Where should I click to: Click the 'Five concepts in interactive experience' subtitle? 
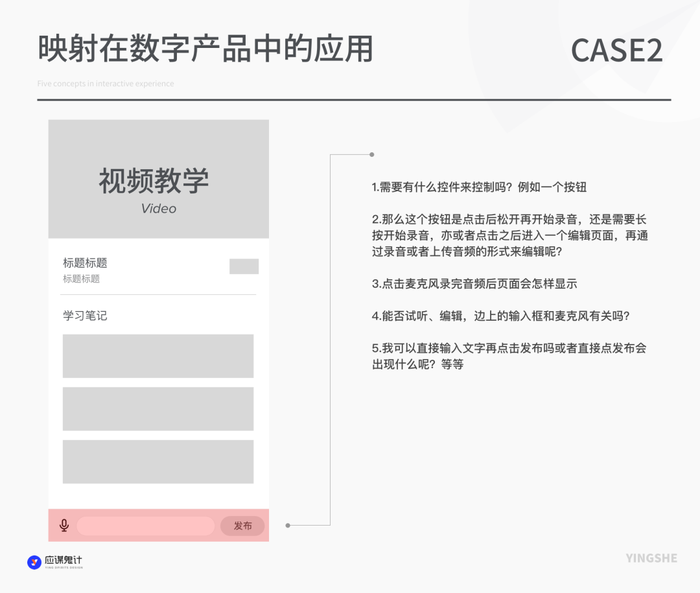[x=106, y=84]
